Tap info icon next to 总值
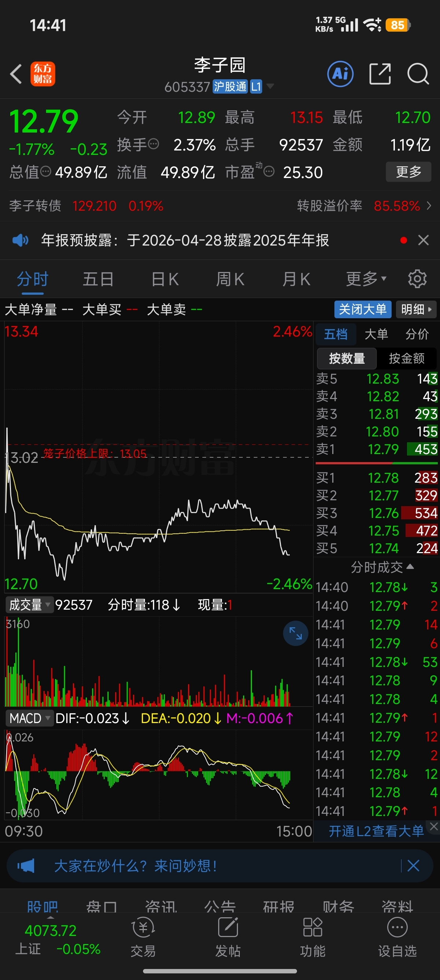 45,171
